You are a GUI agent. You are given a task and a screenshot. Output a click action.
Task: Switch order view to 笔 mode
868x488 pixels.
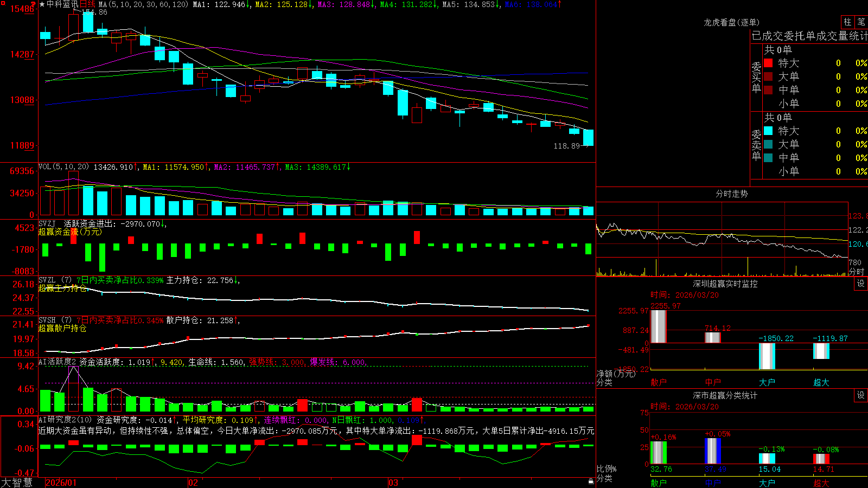861,22
